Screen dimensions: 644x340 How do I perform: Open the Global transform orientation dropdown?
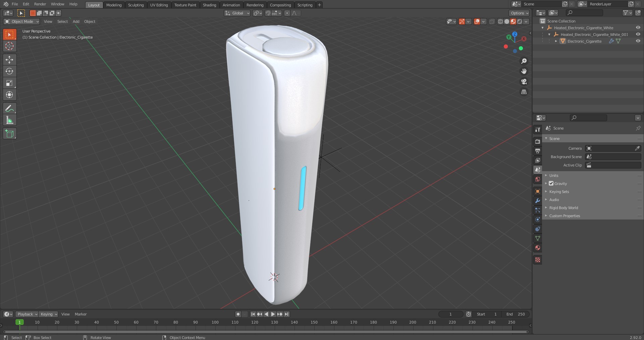pyautogui.click(x=237, y=13)
